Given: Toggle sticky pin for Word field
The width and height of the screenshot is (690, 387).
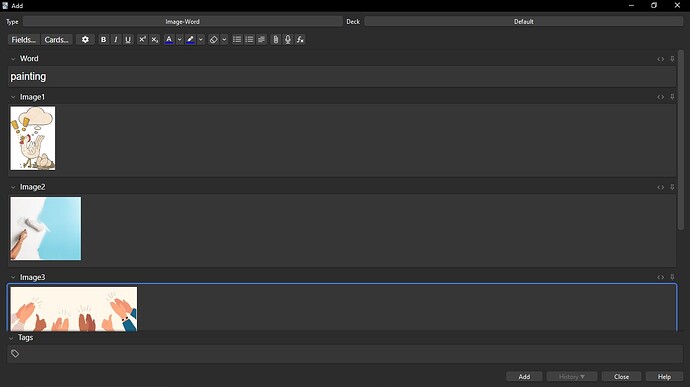Looking at the screenshot, I should tap(672, 59).
